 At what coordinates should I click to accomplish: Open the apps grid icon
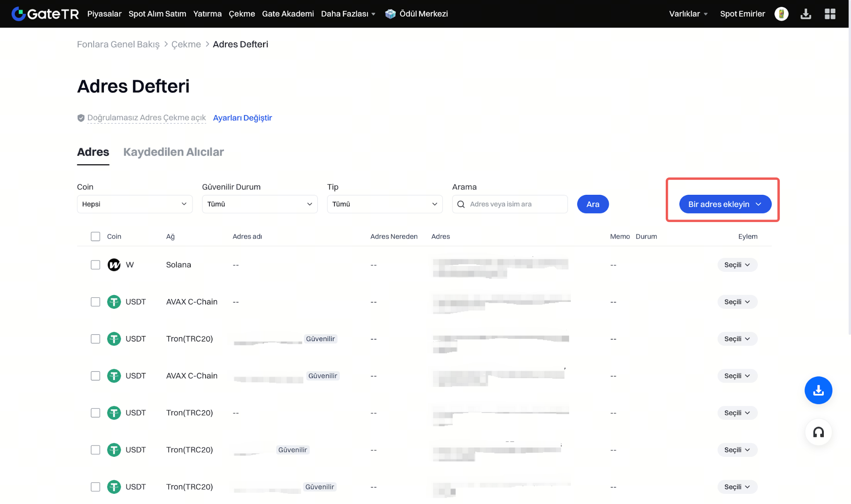(x=830, y=14)
